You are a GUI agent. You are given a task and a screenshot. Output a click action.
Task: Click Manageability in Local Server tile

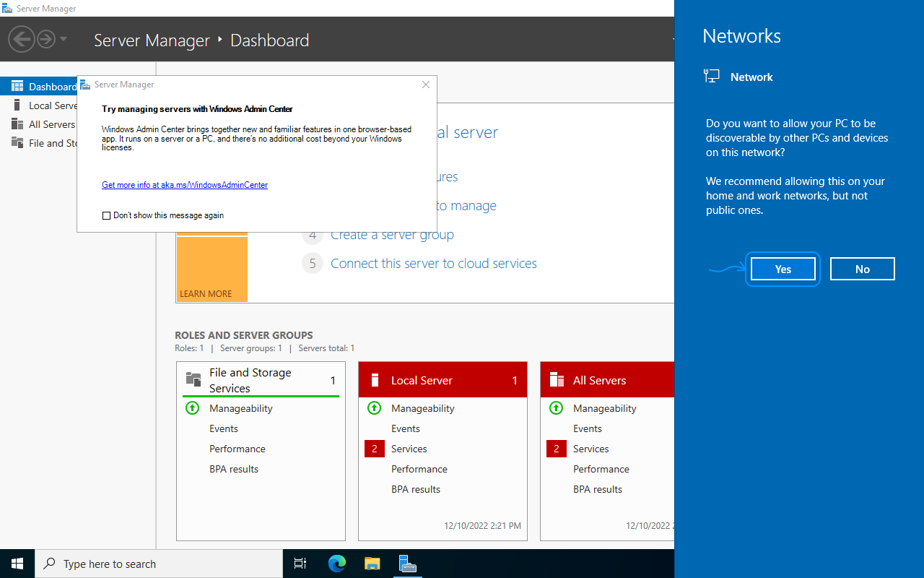[423, 408]
